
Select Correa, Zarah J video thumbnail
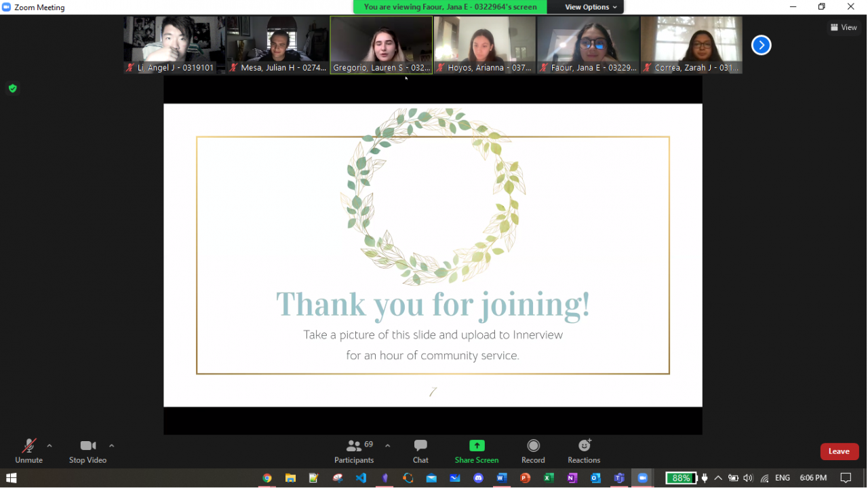[x=692, y=45]
